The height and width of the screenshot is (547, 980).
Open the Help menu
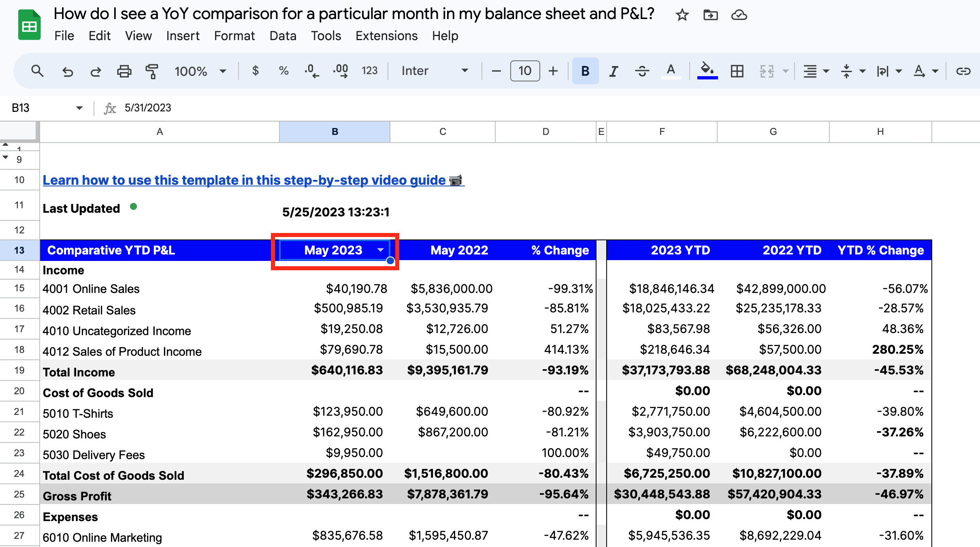[445, 36]
